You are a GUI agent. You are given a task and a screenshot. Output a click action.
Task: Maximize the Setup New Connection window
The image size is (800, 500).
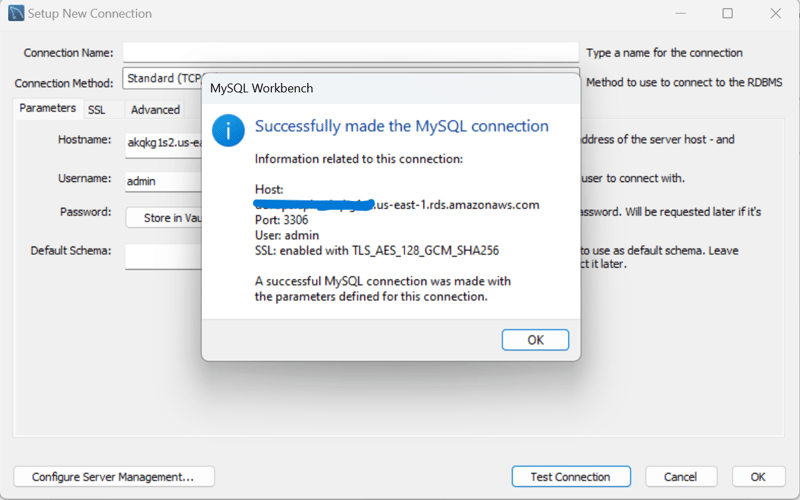tap(727, 14)
